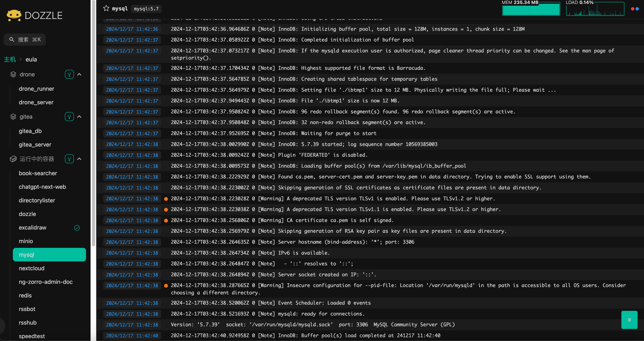Click the TLSv1.1 deprecated warning orange dot
Viewport: 644px width, 341px height.
point(166,210)
